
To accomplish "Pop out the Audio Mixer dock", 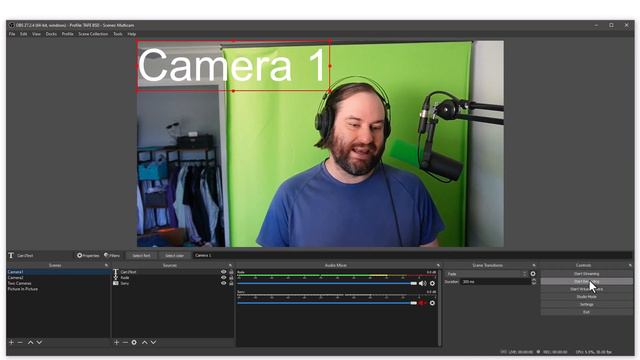I will (438, 265).
